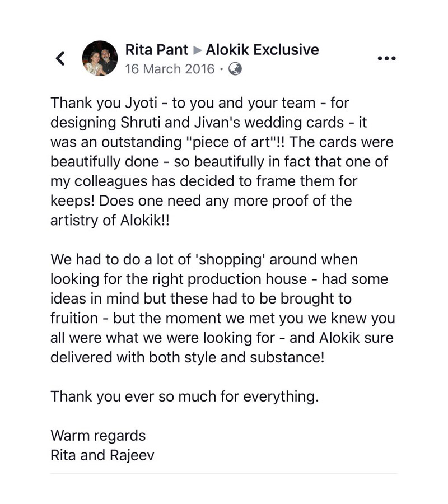Click the triangle arrow between the names

tap(197, 50)
